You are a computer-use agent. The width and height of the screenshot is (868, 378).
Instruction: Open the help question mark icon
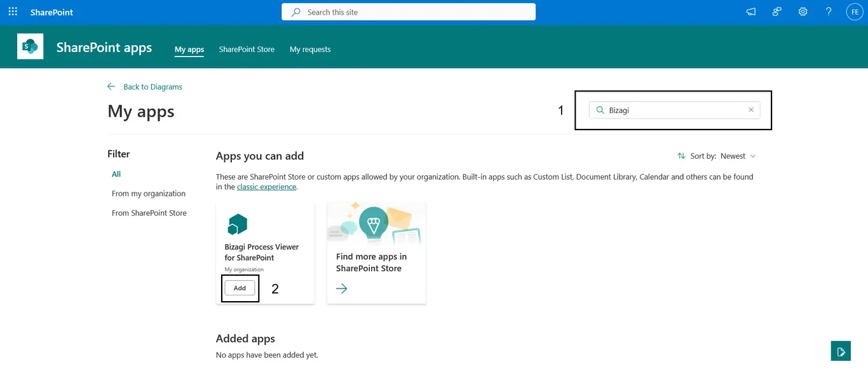829,12
